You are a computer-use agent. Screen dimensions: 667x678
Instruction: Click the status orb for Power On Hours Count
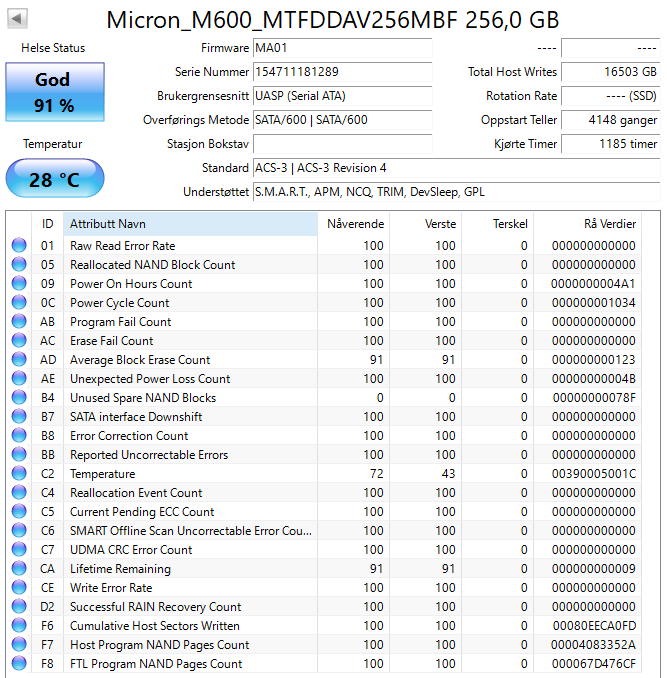[x=18, y=284]
